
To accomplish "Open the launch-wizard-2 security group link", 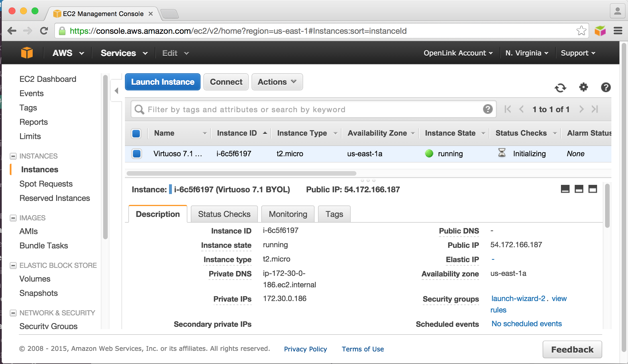I will (518, 298).
